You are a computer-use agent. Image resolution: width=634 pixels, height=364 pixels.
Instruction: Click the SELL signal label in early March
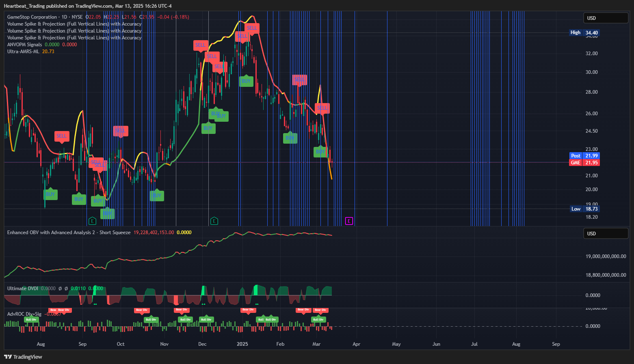[x=322, y=108]
